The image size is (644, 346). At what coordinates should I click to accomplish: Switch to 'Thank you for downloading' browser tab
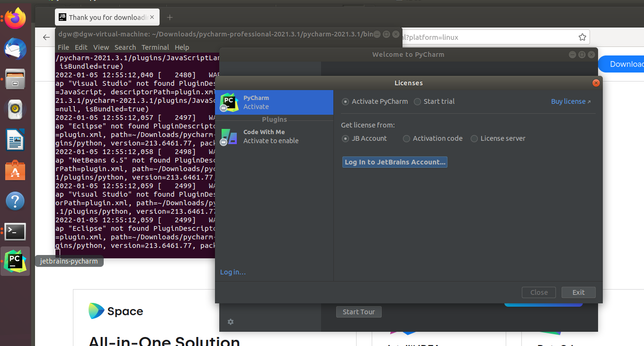click(x=107, y=18)
